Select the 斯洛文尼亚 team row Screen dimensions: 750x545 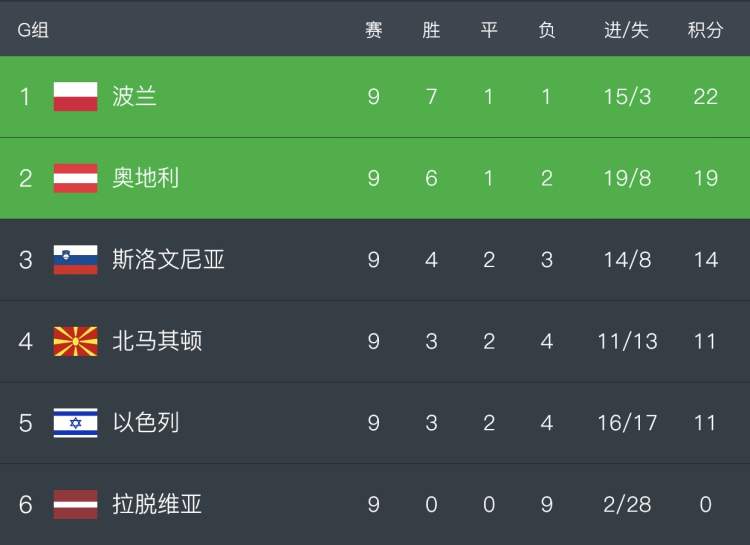click(375, 260)
